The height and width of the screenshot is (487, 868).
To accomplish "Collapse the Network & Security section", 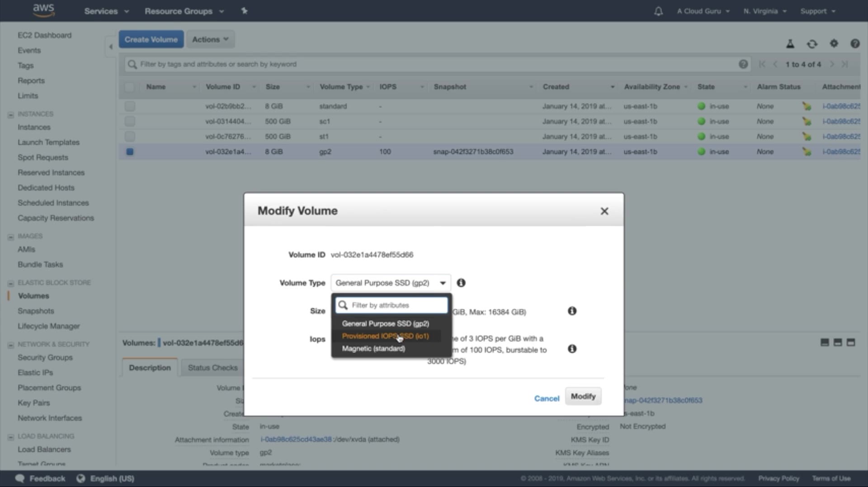I will click(x=10, y=345).
